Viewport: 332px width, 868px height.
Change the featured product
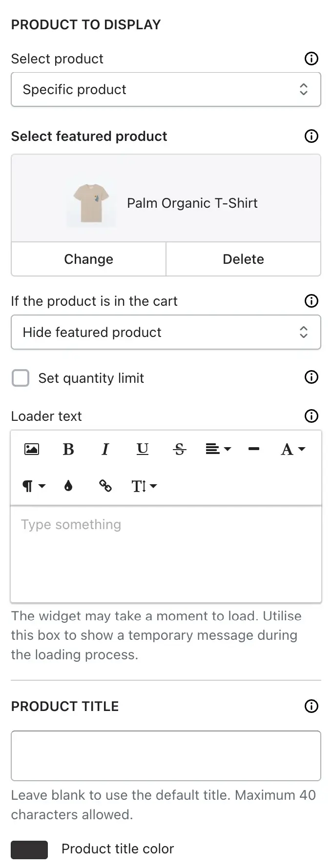(88, 259)
